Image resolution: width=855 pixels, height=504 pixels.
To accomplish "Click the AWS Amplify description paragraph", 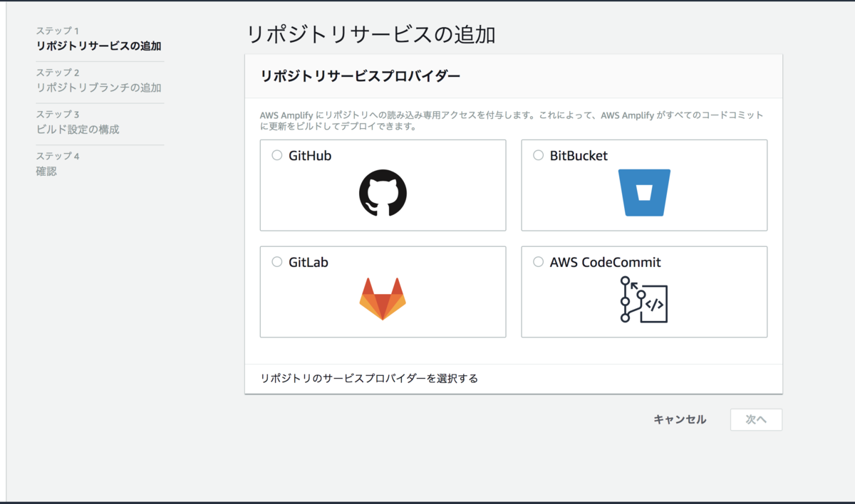I will (512, 121).
